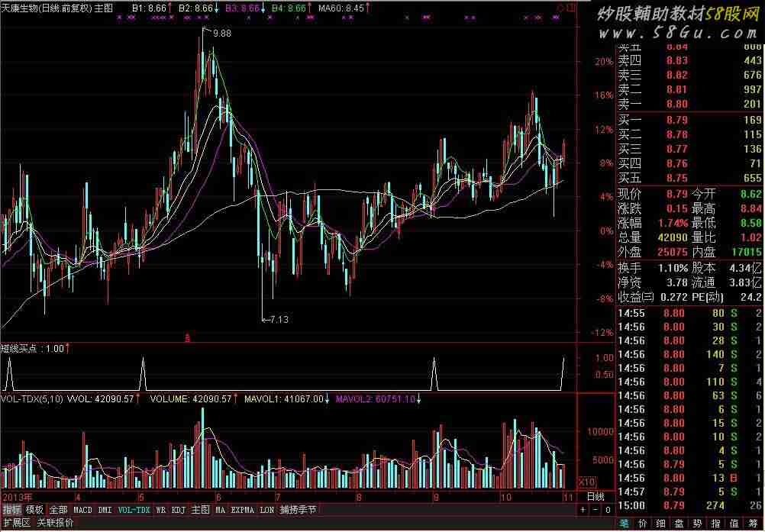
Task: Click the 9.88 high price label
Action: [x=222, y=33]
